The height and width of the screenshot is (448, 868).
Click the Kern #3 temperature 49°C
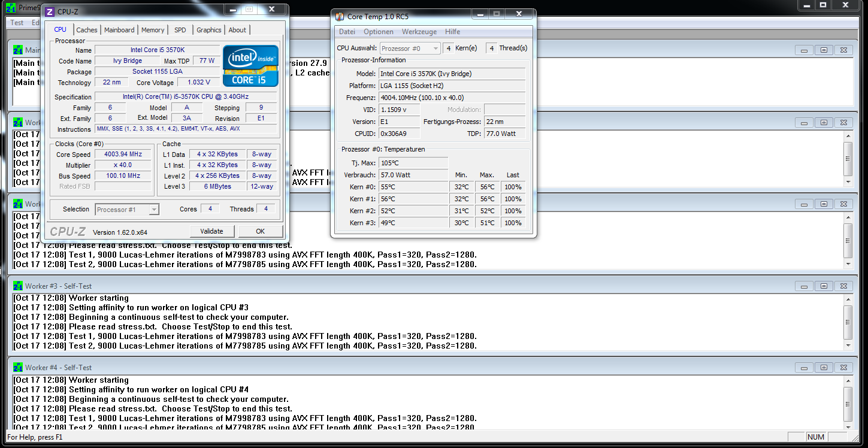click(x=413, y=223)
